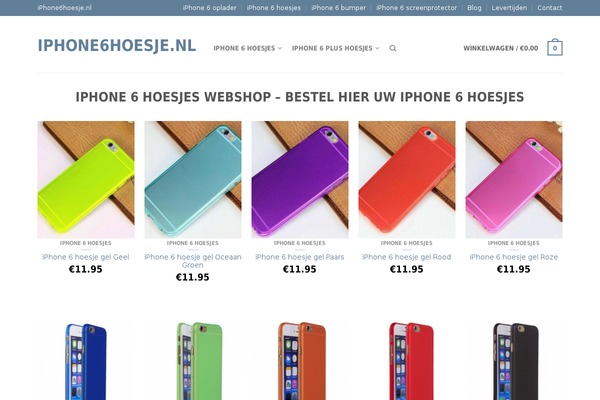View the ocean green gel case image

pyautogui.click(x=193, y=180)
